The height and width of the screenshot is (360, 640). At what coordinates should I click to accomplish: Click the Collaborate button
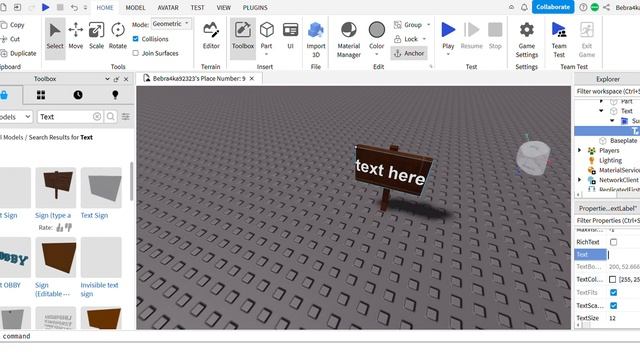[553, 7]
